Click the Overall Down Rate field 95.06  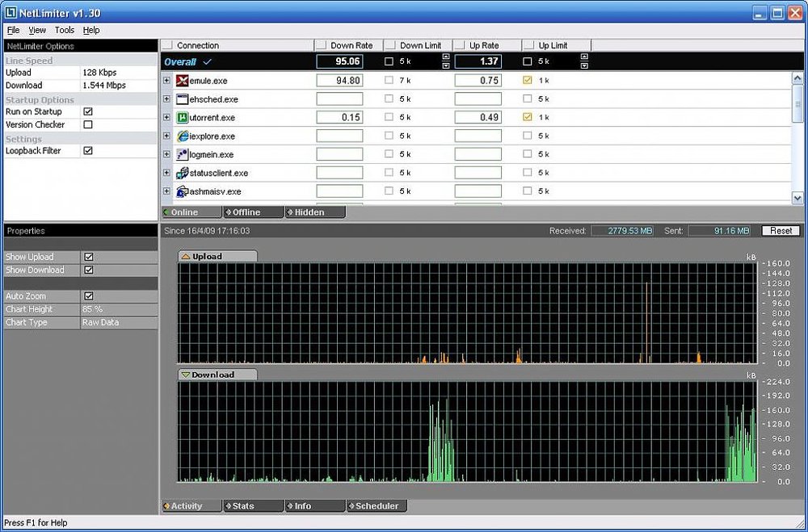pyautogui.click(x=339, y=61)
